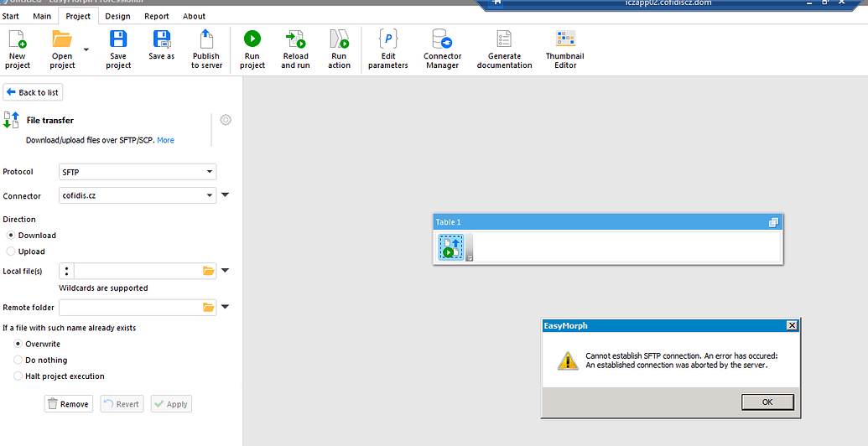Image resolution: width=868 pixels, height=446 pixels.
Task: Expand Table 1 action list handle
Action: point(470,247)
